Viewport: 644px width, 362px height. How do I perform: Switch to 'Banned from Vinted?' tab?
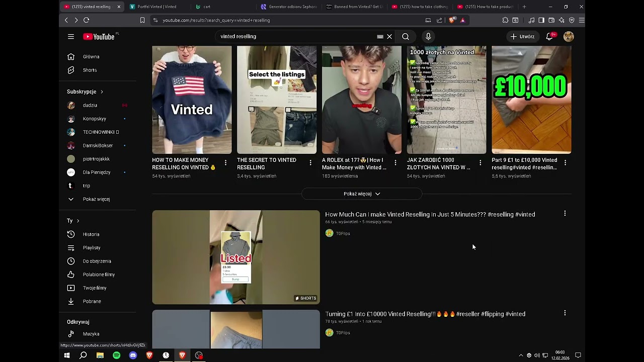pos(355,7)
